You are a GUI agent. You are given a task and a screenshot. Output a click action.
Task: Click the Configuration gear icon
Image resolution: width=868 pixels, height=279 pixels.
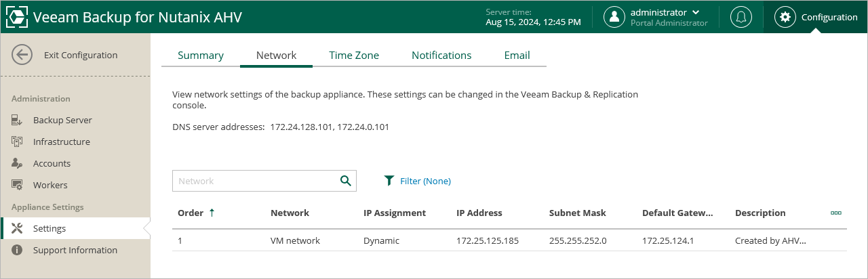pos(785,17)
